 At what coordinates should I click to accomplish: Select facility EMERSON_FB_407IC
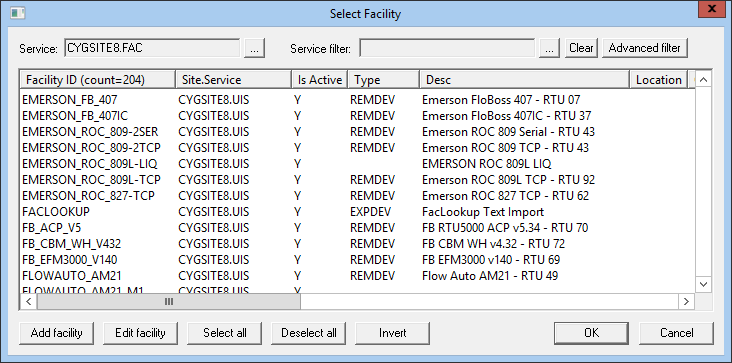coord(76,116)
